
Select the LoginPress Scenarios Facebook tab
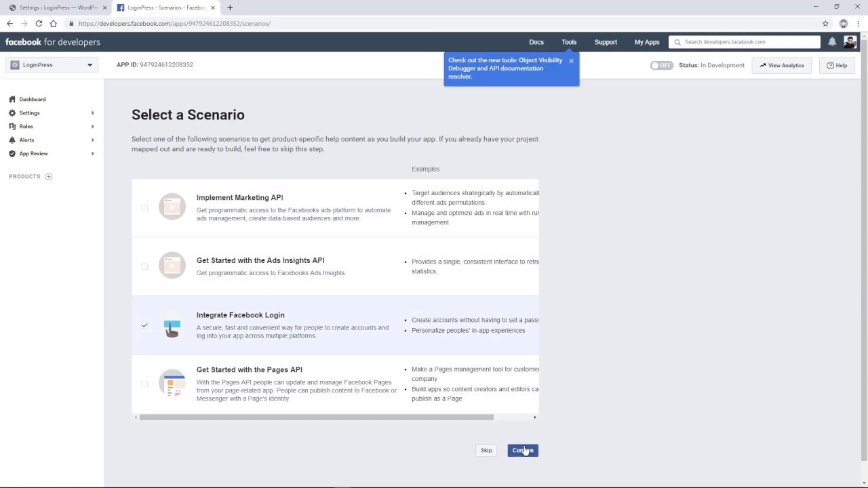coord(165,7)
